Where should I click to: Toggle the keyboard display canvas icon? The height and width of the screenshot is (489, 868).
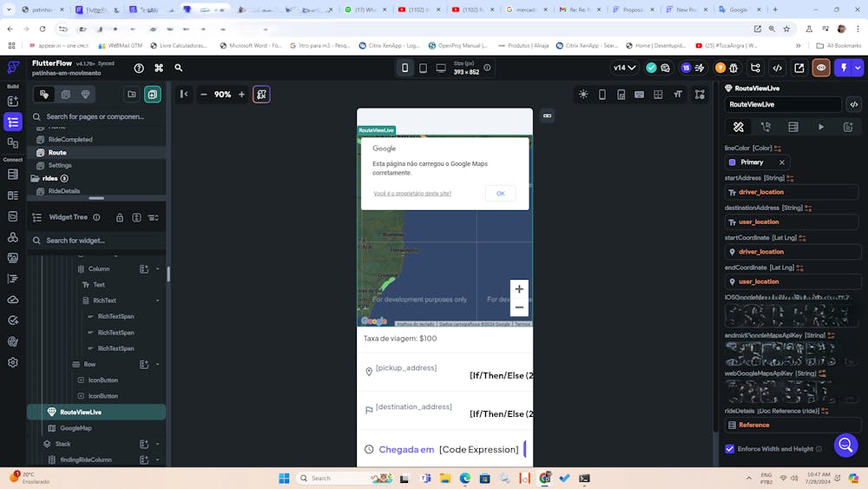coord(640,95)
